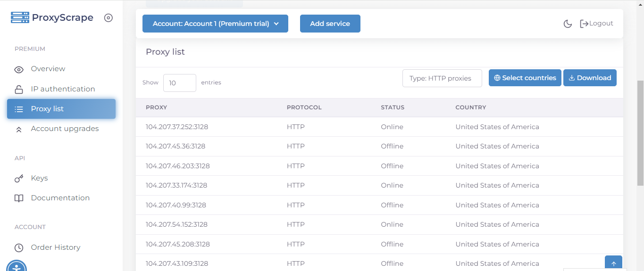644x271 pixels.
Task: Sort by PROXY column header
Action: (x=156, y=107)
